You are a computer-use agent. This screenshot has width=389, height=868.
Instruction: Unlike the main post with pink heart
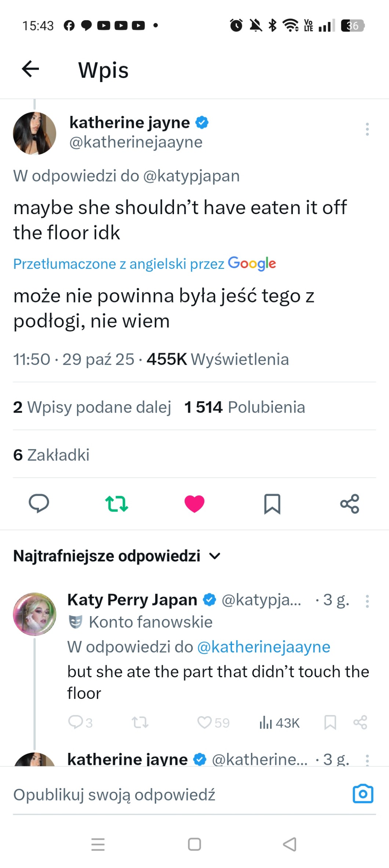[x=194, y=503]
